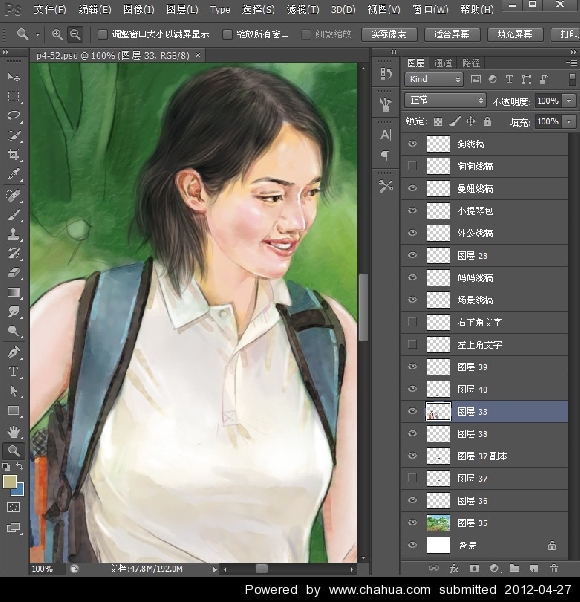Swap foreground and background colors
The width and height of the screenshot is (580, 602).
(20, 466)
